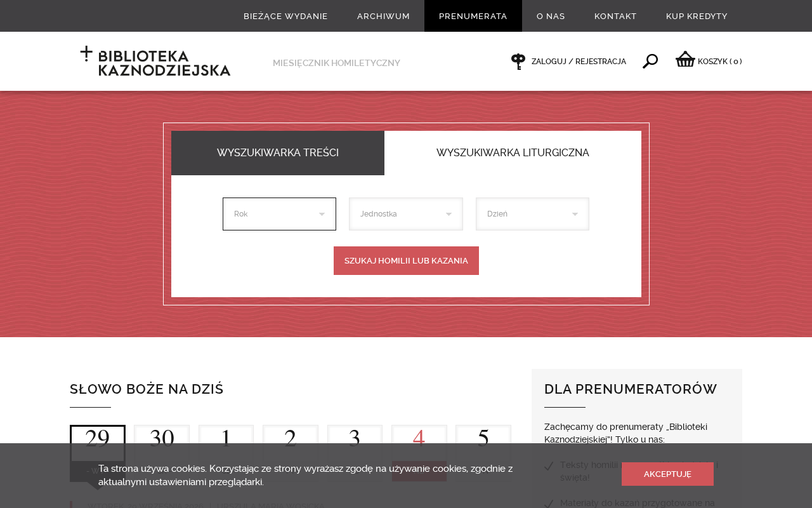This screenshot has width=812, height=508.
Task: Expand the Dzień dropdown
Action: (532, 214)
